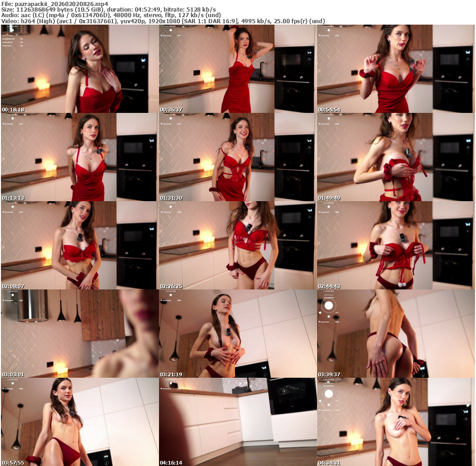This screenshot has width=476, height=466.
Task: Click the file name line pazrapackii_202602020826.mp4
Action: [55, 4]
